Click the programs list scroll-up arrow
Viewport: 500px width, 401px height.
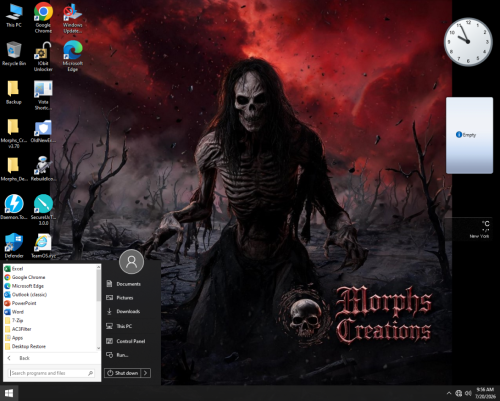point(98,267)
